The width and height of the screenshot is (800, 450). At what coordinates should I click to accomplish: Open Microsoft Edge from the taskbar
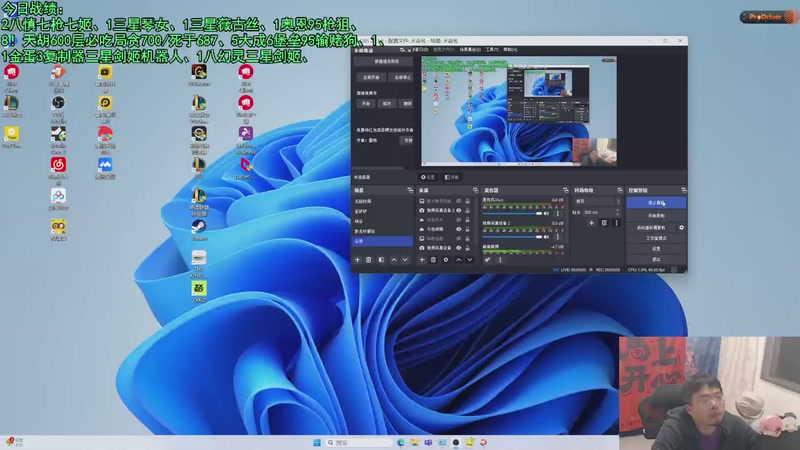point(401,442)
